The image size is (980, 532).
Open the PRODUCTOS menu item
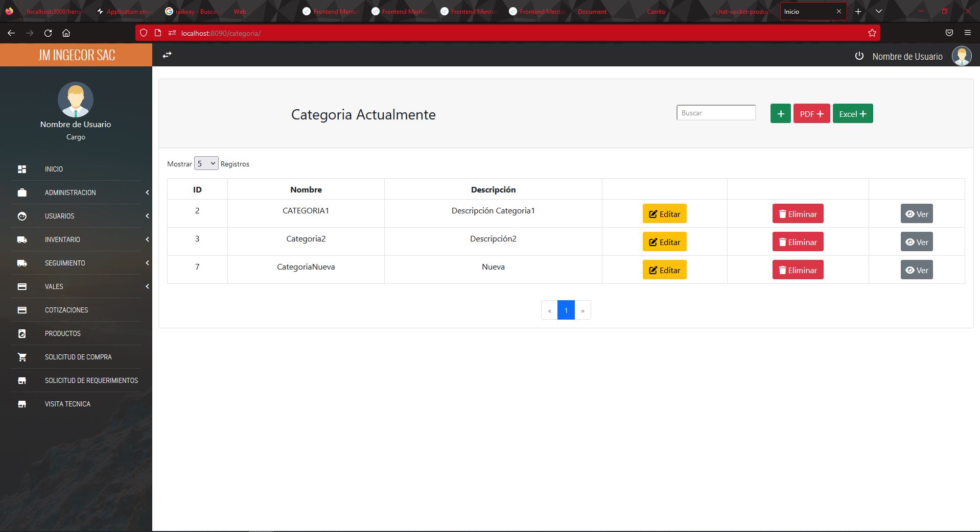pyautogui.click(x=63, y=333)
